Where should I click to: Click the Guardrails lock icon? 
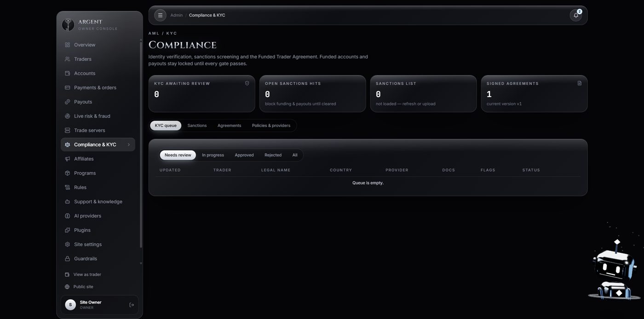(x=67, y=259)
